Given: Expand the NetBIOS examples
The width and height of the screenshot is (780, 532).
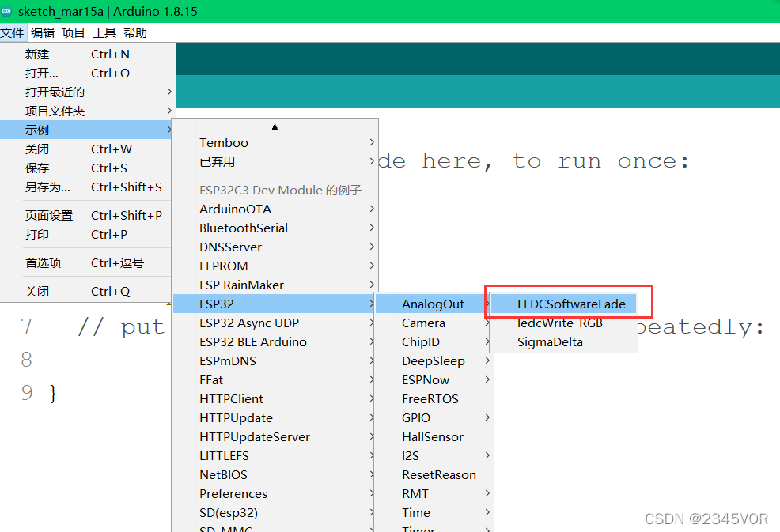Looking at the screenshot, I should [x=275, y=475].
